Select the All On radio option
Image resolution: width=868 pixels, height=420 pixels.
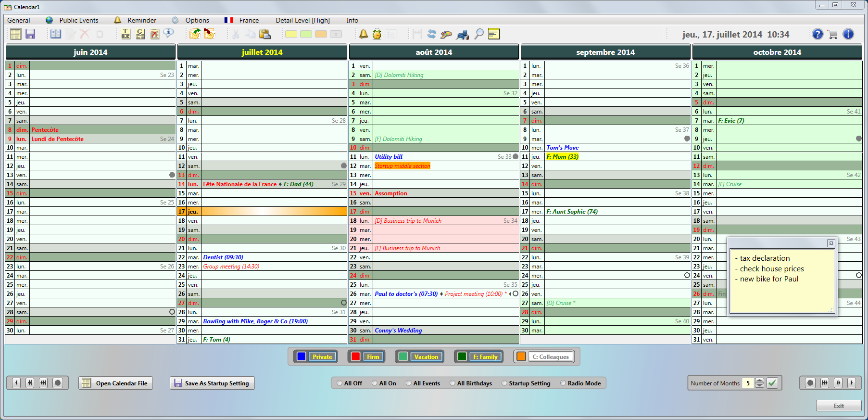coord(384,383)
